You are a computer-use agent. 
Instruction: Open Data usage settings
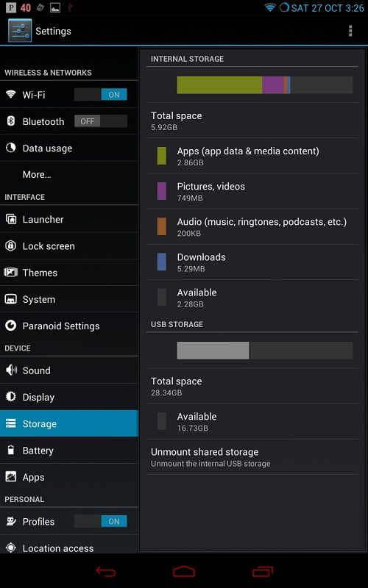[x=69, y=148]
